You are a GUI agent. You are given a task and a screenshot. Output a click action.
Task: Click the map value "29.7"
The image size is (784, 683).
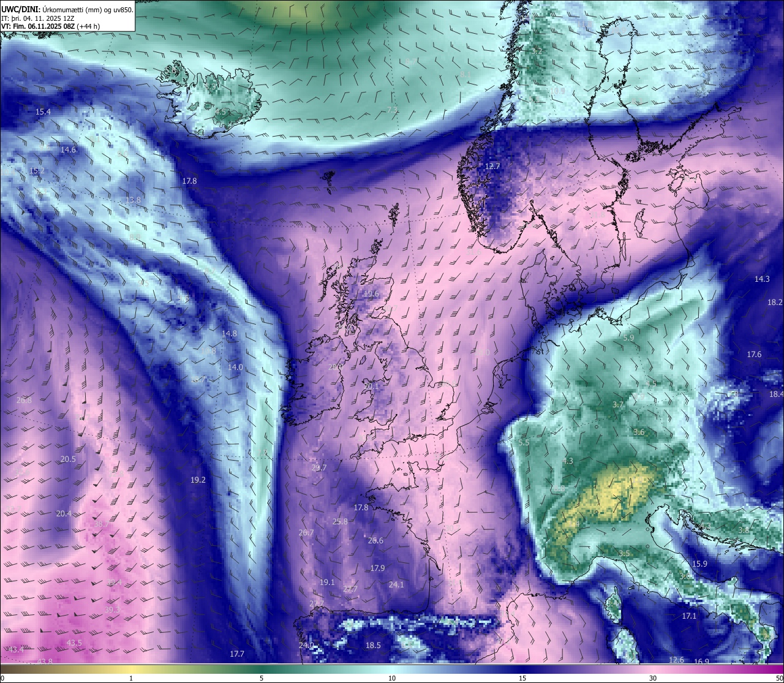pos(319,468)
